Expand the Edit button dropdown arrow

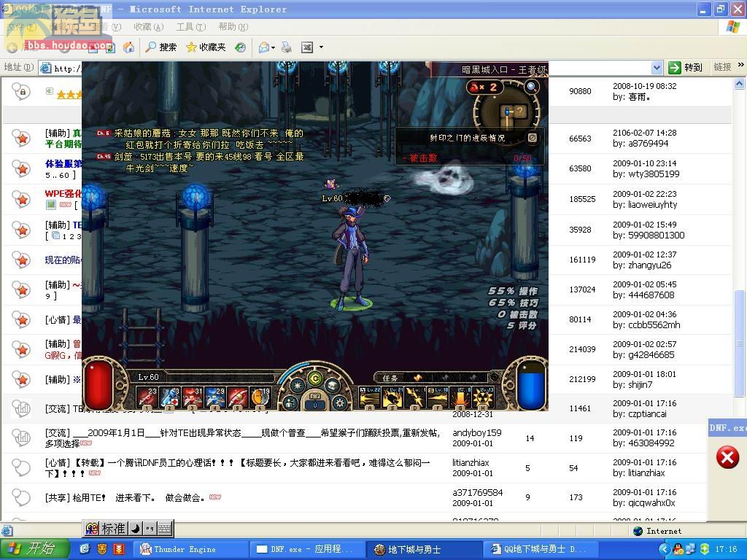pos(321,47)
